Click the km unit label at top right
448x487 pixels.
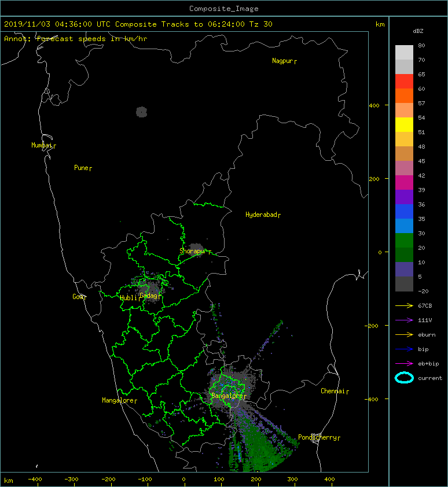coord(380,24)
